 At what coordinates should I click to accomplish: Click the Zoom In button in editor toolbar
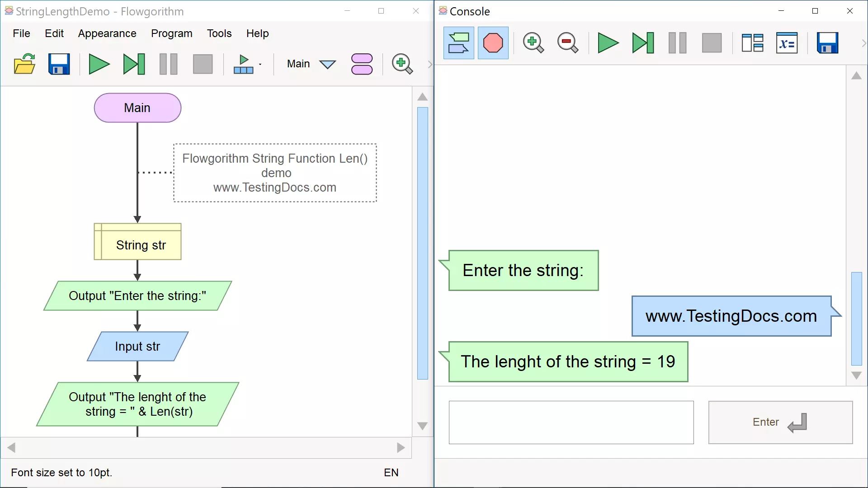coord(403,64)
